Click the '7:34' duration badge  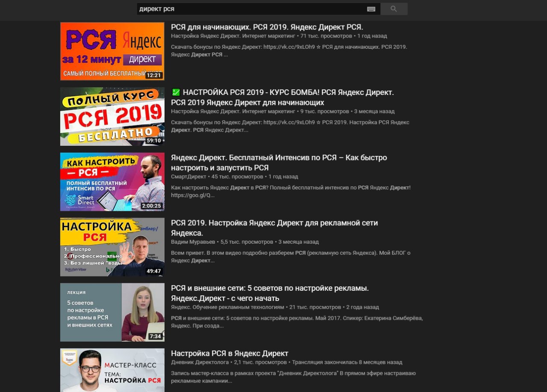click(155, 336)
